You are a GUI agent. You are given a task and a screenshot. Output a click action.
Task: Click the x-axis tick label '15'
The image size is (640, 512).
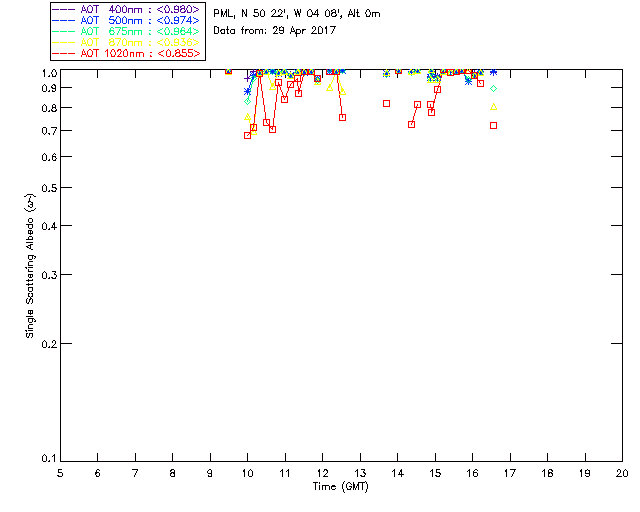[435, 473]
